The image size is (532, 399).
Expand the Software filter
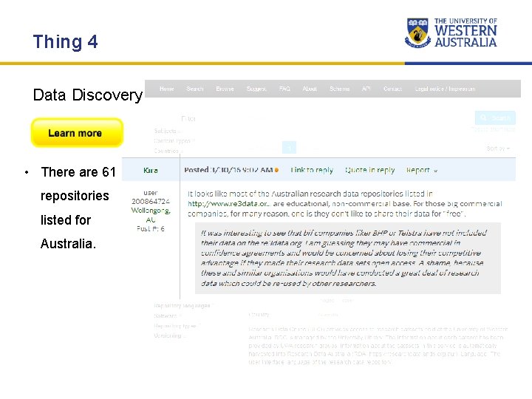pyautogui.click(x=168, y=316)
